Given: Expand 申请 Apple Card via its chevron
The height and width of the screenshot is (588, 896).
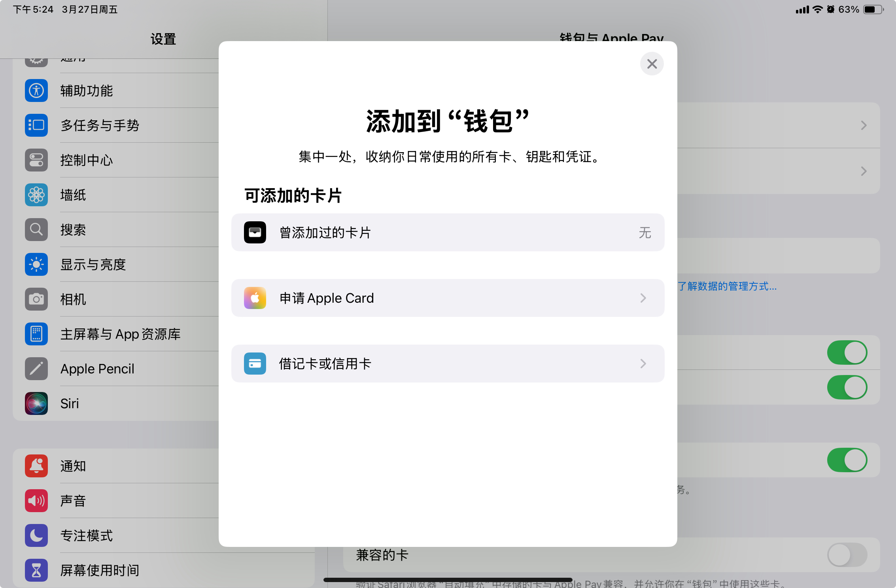Looking at the screenshot, I should click(x=643, y=298).
